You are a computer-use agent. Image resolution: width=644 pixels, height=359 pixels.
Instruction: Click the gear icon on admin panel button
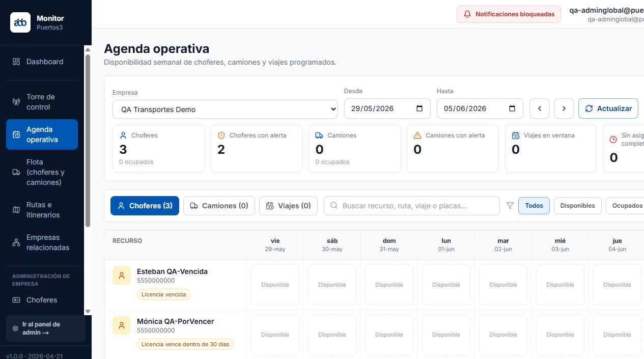click(x=15, y=328)
